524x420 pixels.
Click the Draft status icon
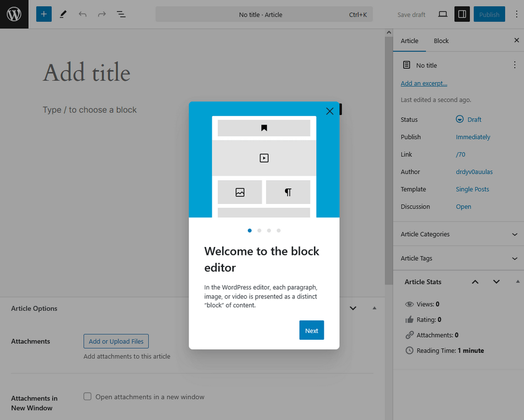click(x=460, y=119)
